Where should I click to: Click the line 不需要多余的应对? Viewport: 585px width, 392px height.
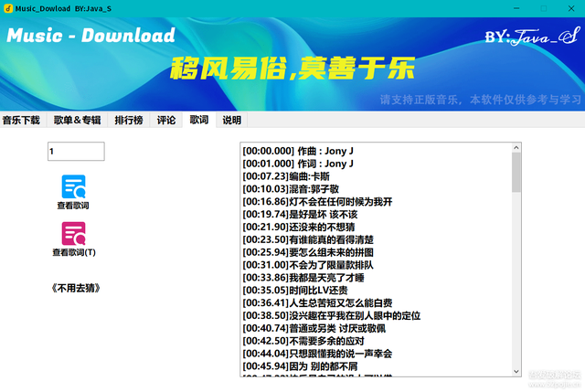(303, 341)
